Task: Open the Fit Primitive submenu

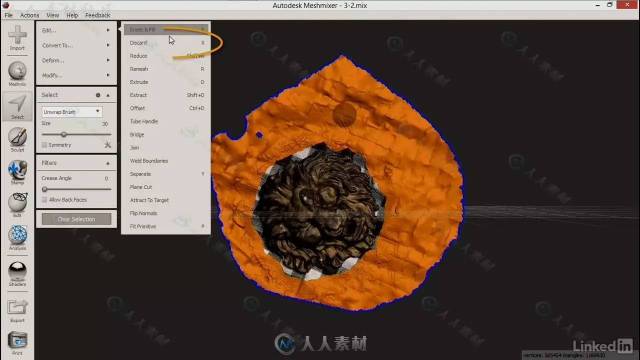Action: [166, 226]
